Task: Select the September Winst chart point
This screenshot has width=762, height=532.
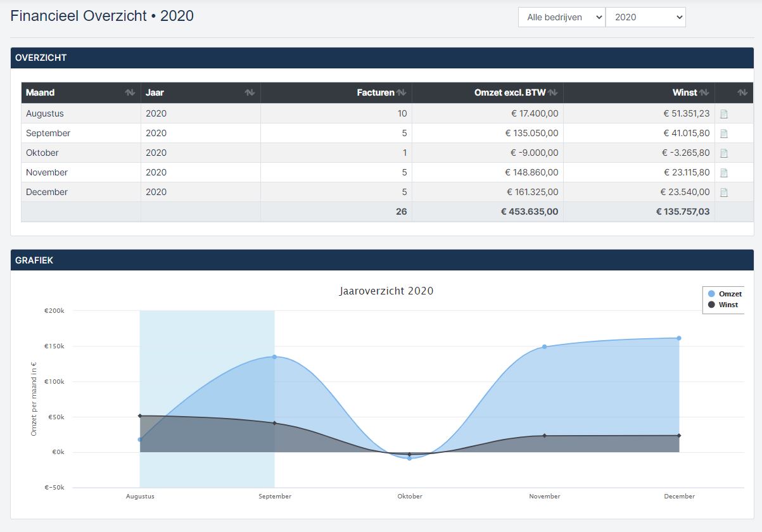Action: click(274, 423)
